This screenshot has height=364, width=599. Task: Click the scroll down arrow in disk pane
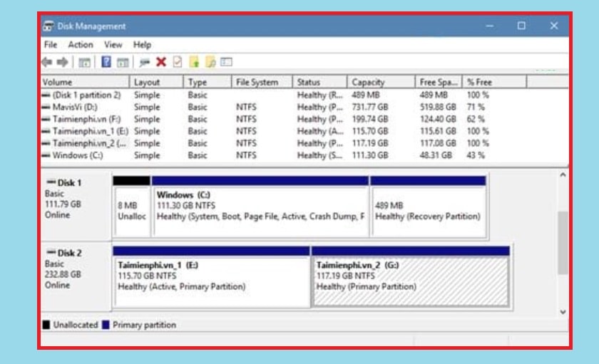[x=563, y=312]
